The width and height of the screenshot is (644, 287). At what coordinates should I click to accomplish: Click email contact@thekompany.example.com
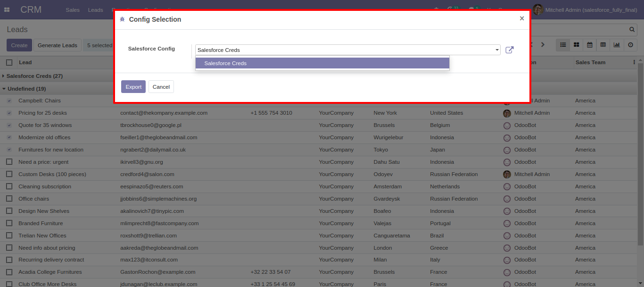[x=164, y=113]
